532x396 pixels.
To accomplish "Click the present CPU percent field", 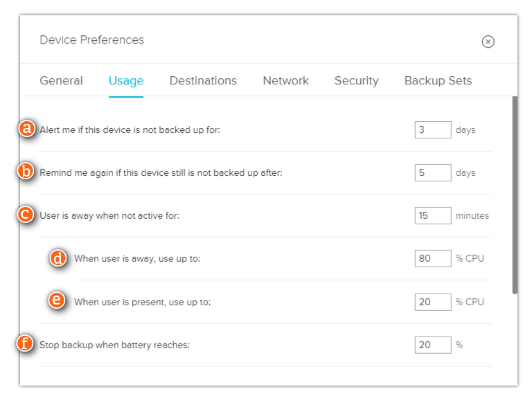I will [433, 302].
